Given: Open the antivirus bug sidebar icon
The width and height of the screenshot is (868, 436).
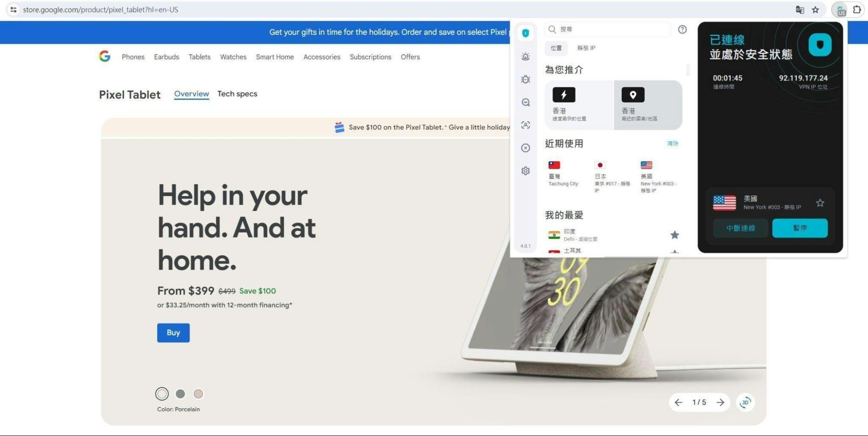Looking at the screenshot, I should pos(525,79).
